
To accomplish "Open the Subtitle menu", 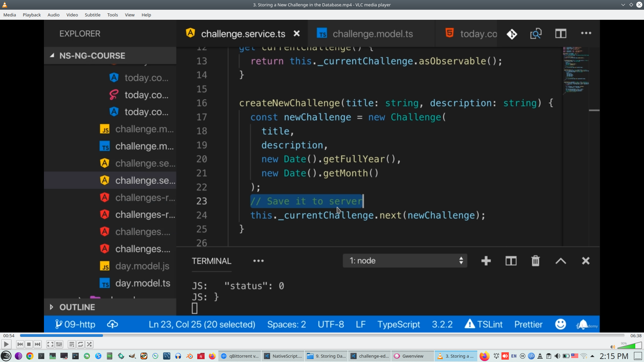I will pos(92,15).
